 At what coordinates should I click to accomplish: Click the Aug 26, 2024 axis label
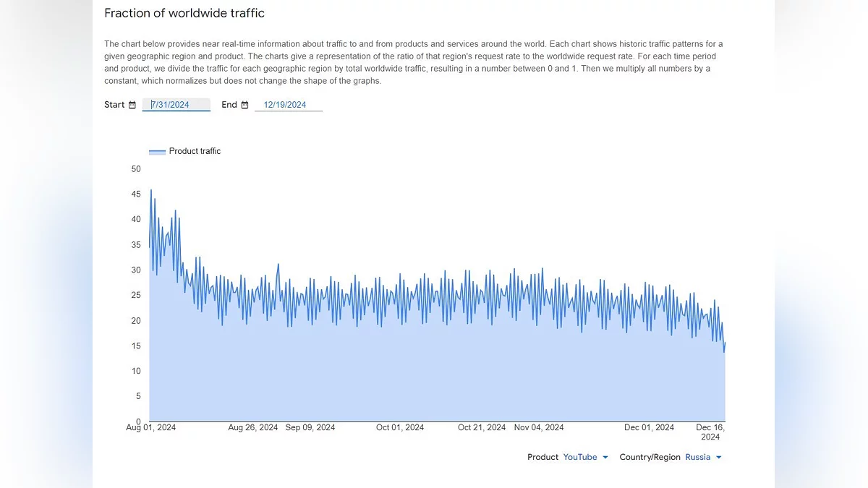pyautogui.click(x=253, y=427)
